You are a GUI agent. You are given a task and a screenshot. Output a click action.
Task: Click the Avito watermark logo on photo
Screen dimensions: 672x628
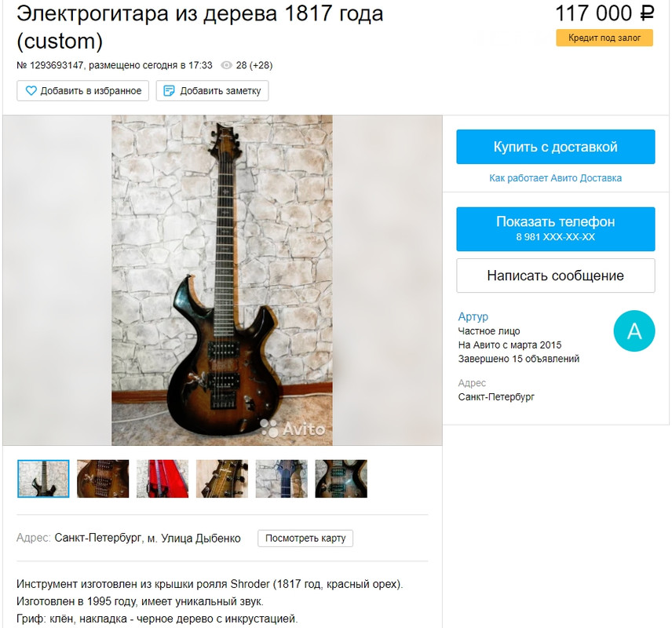(x=293, y=429)
